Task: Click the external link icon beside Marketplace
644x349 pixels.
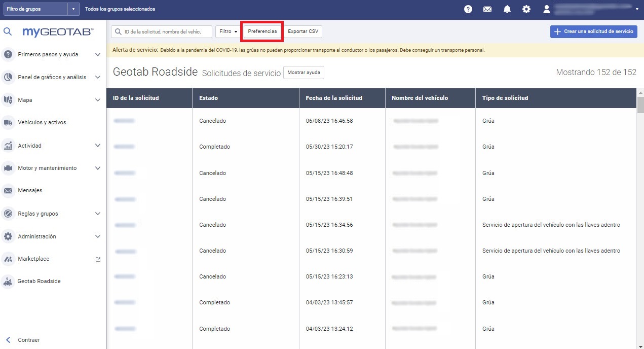Action: point(98,259)
